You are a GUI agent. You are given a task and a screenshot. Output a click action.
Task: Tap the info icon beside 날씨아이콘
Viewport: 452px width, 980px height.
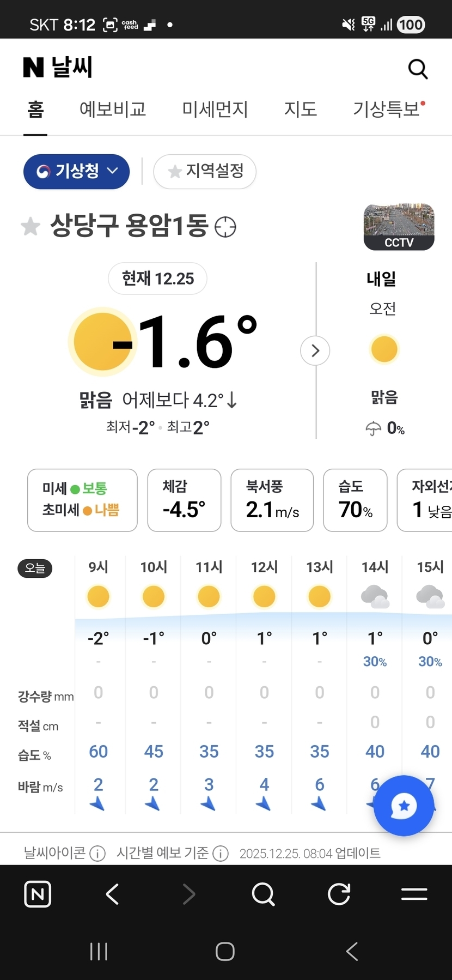click(97, 853)
